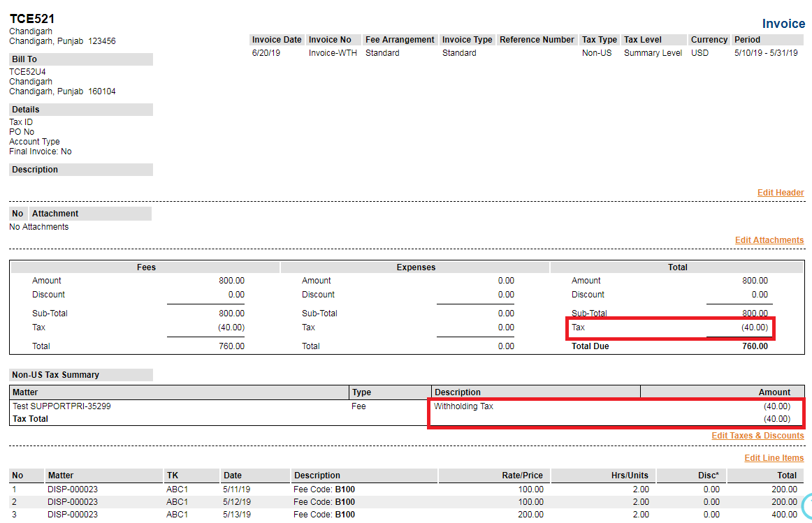The height and width of the screenshot is (523, 812).
Task: Open the Edit Line Items link
Action: coord(774,457)
